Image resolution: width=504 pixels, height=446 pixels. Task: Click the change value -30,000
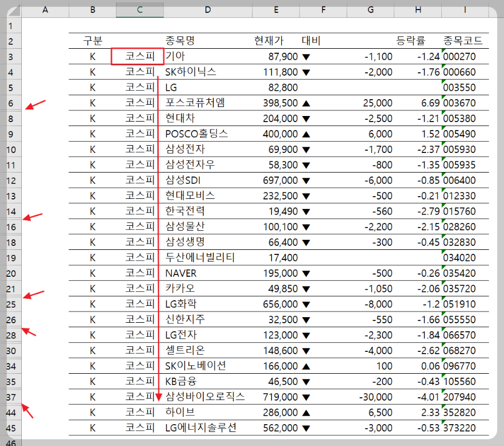[376, 397]
